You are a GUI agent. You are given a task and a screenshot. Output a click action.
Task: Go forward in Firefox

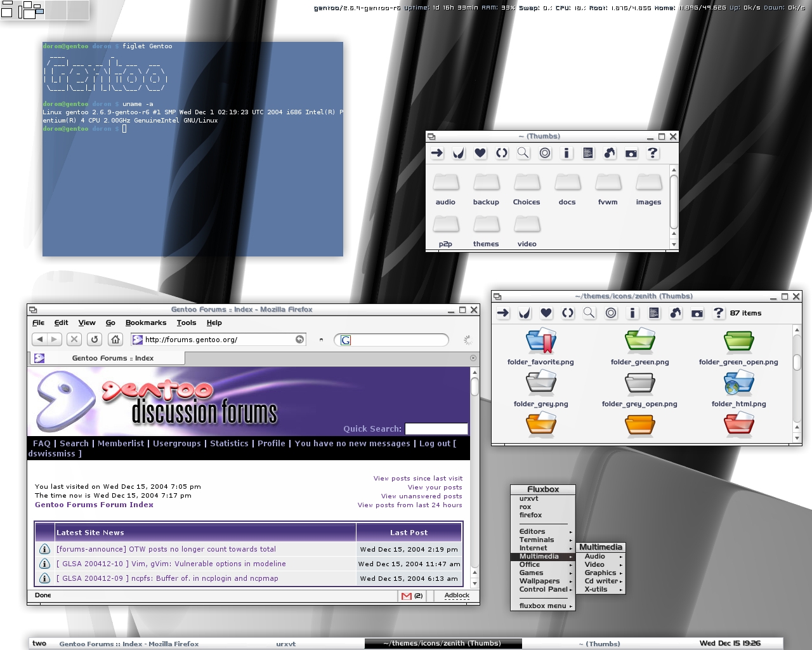tap(55, 340)
